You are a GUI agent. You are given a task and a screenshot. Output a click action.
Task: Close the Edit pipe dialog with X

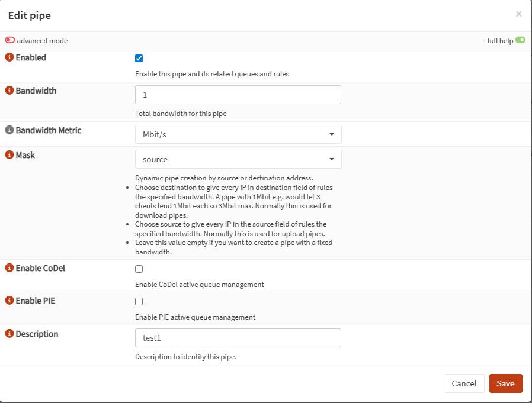(518, 14)
